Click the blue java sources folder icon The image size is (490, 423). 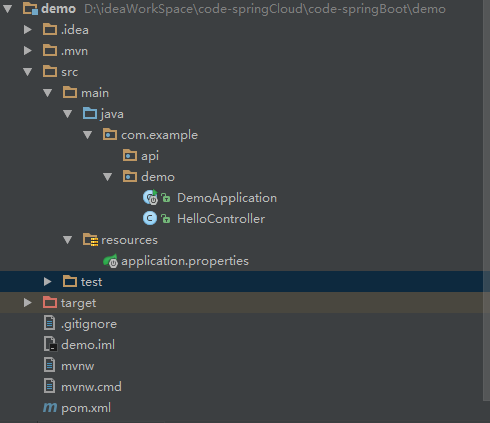click(x=90, y=113)
